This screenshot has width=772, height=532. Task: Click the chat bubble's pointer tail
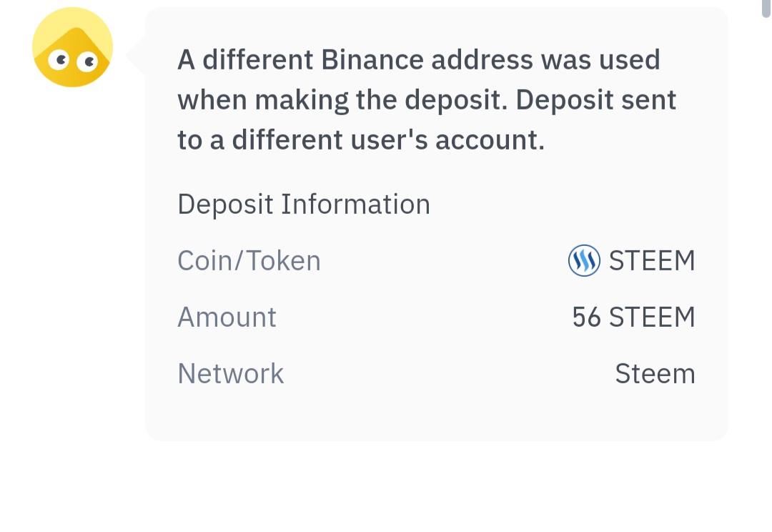point(136,55)
